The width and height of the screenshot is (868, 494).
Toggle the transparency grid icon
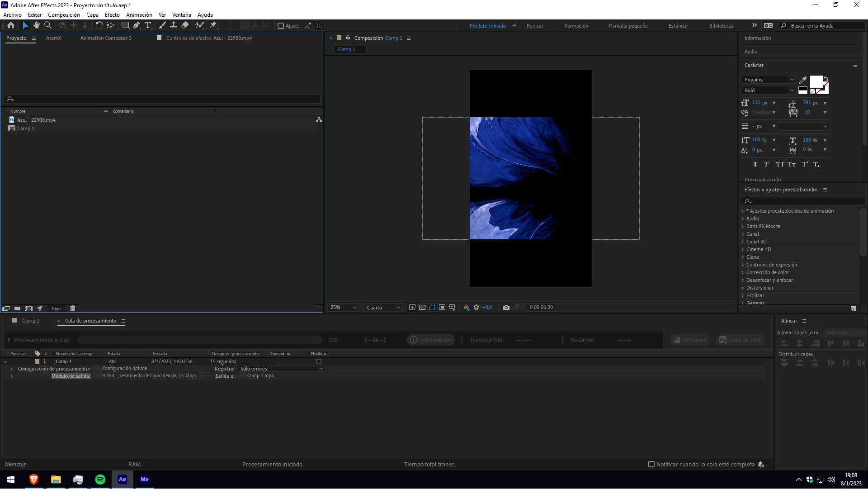(x=422, y=308)
